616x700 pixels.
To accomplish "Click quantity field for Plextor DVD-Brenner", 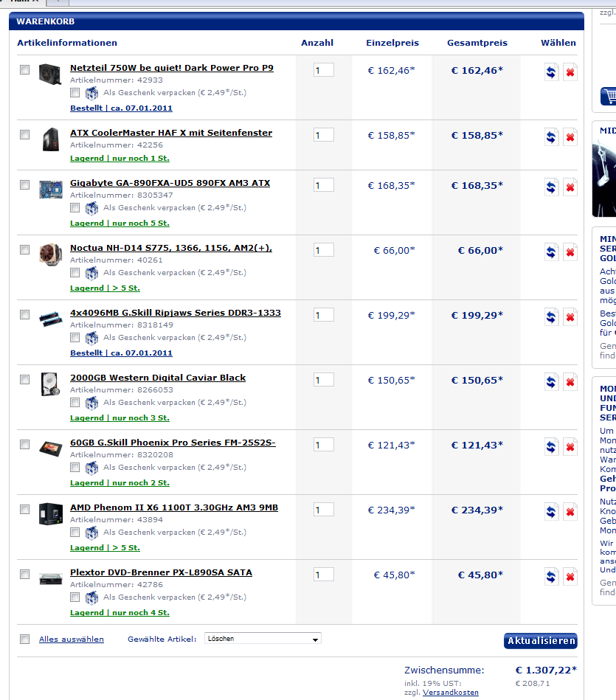I will coord(324,574).
